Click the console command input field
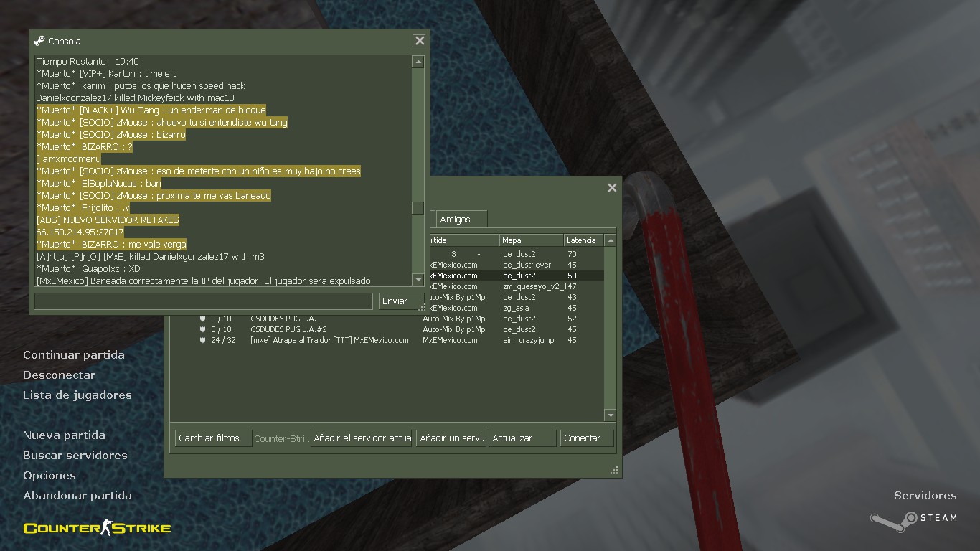 (x=204, y=301)
